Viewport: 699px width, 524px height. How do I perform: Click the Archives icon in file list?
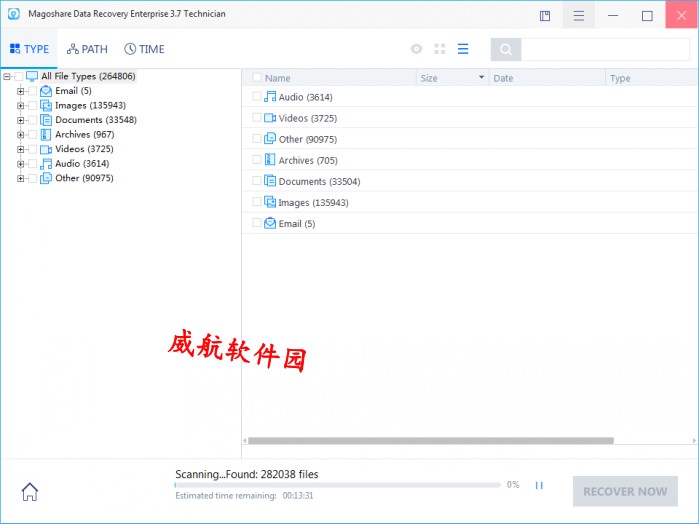coord(270,160)
